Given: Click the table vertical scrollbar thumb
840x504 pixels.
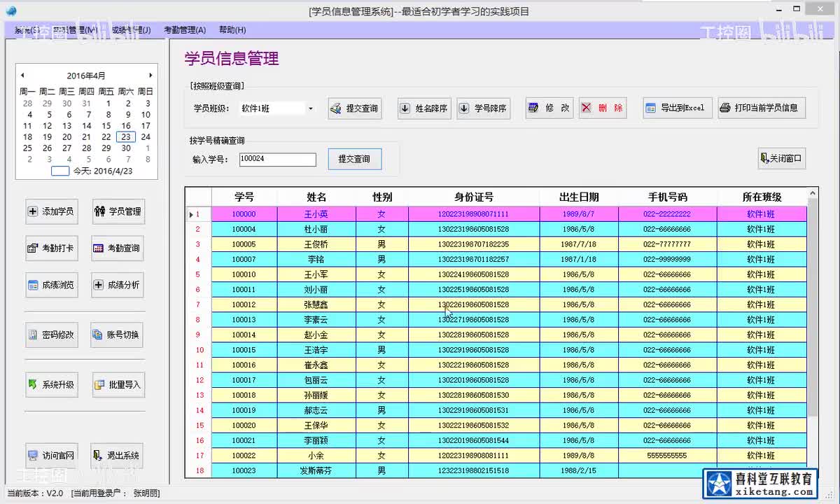Looking at the screenshot, I should click(x=812, y=307).
